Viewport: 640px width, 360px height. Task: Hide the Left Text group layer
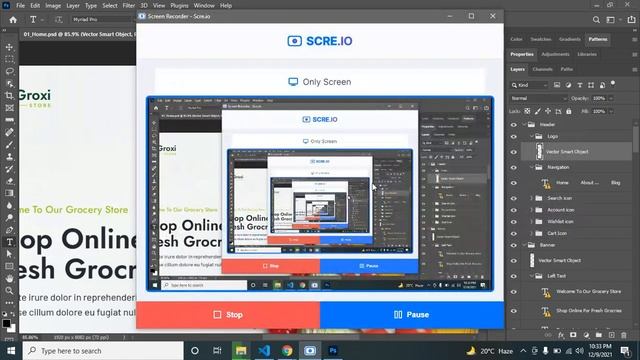tap(513, 276)
